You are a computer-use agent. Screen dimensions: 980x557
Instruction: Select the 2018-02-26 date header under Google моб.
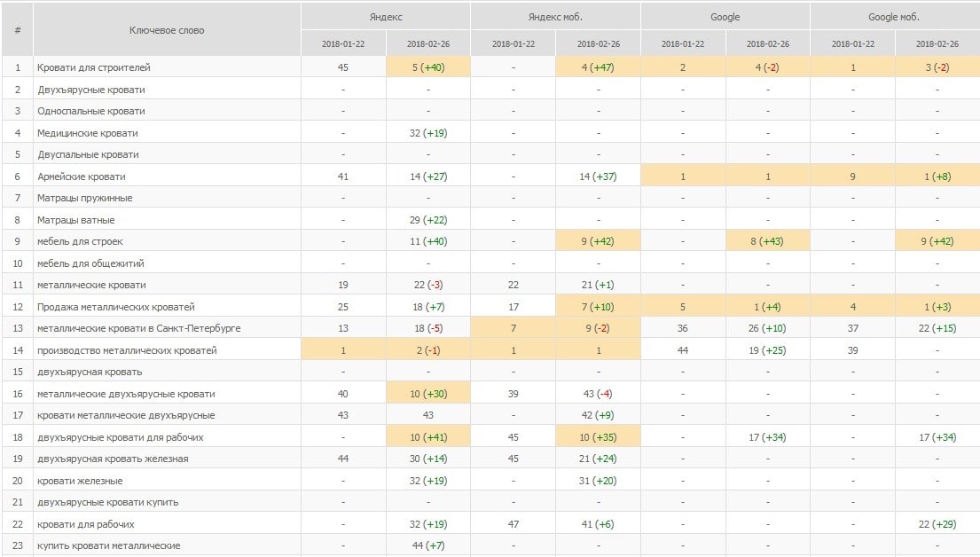pos(937,43)
